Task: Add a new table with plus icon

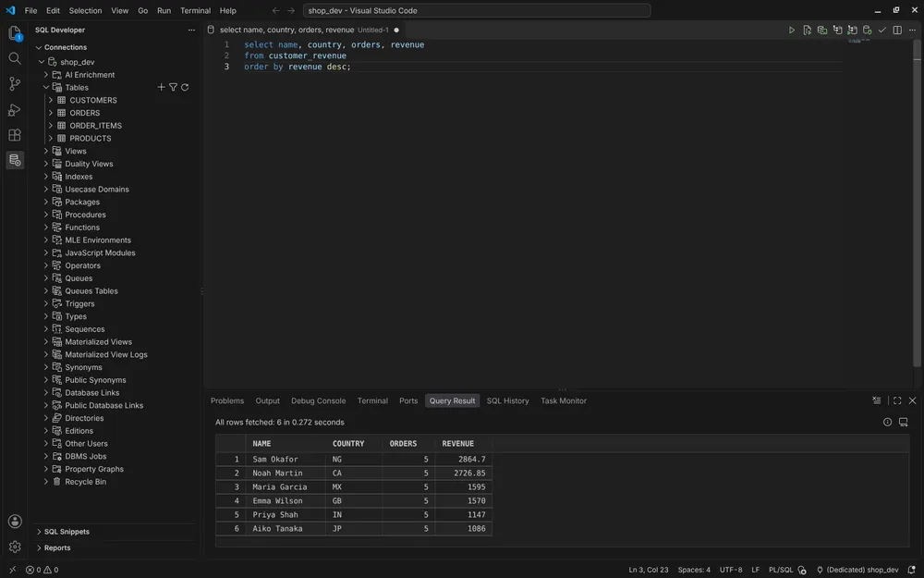Action: coord(161,87)
